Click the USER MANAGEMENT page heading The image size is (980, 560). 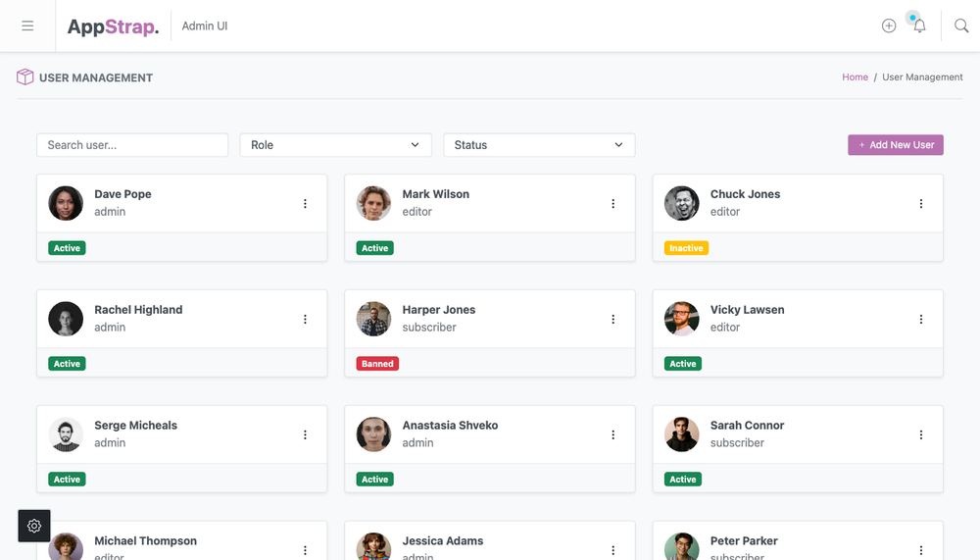tap(96, 77)
